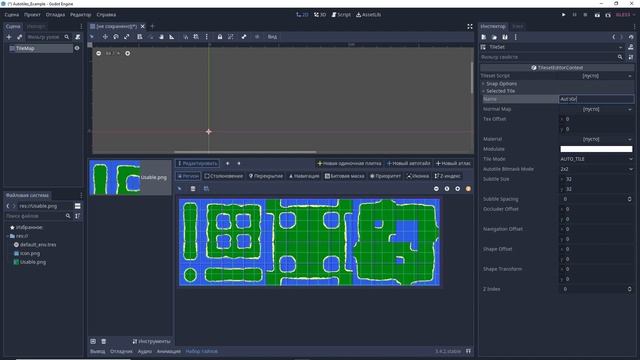640x360 pixels.
Task: Remove current texture from TileSet
Action: [x=104, y=341]
